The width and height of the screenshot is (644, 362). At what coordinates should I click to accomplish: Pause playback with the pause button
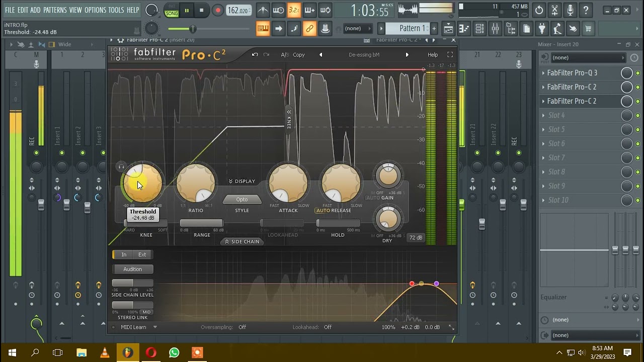click(187, 10)
